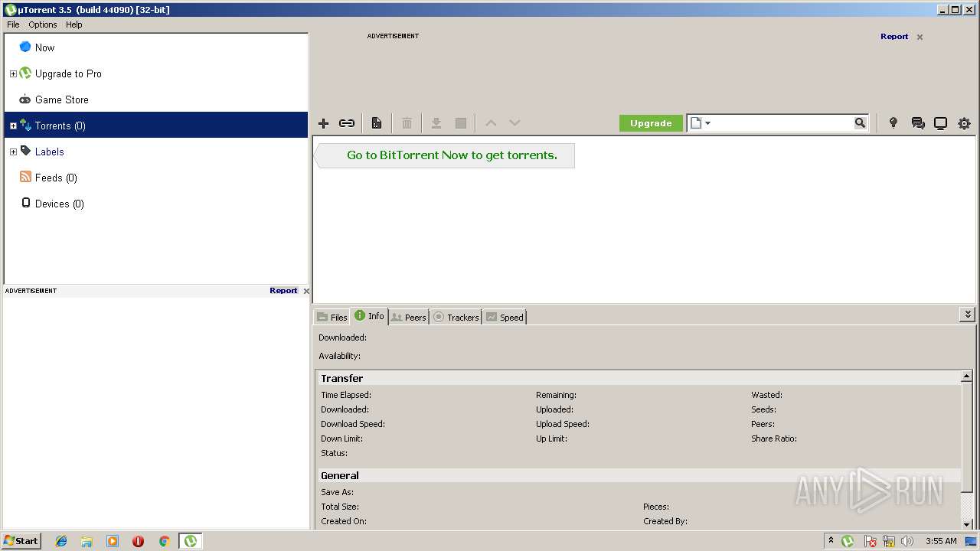Expand the Labels tree node
This screenshot has width=980, height=551.
[x=13, y=152]
